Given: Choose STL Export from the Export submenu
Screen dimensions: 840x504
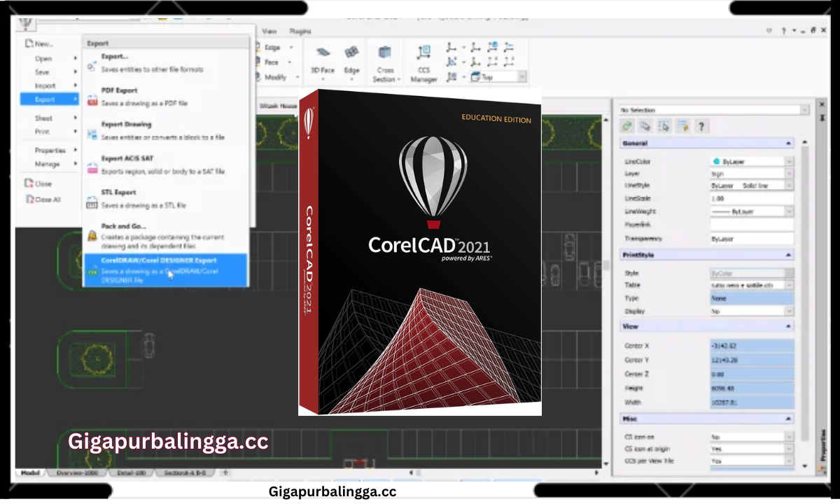Looking at the screenshot, I should (167, 198).
